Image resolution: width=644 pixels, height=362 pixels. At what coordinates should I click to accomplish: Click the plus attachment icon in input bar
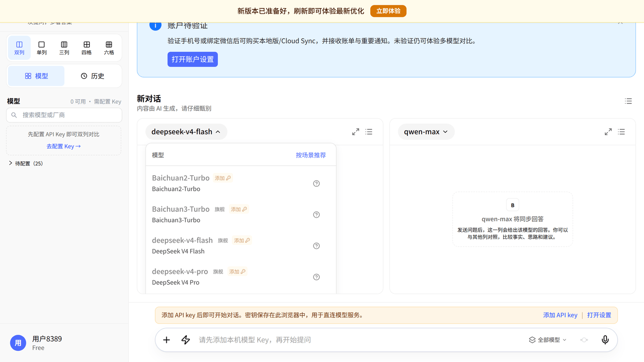pos(166,340)
